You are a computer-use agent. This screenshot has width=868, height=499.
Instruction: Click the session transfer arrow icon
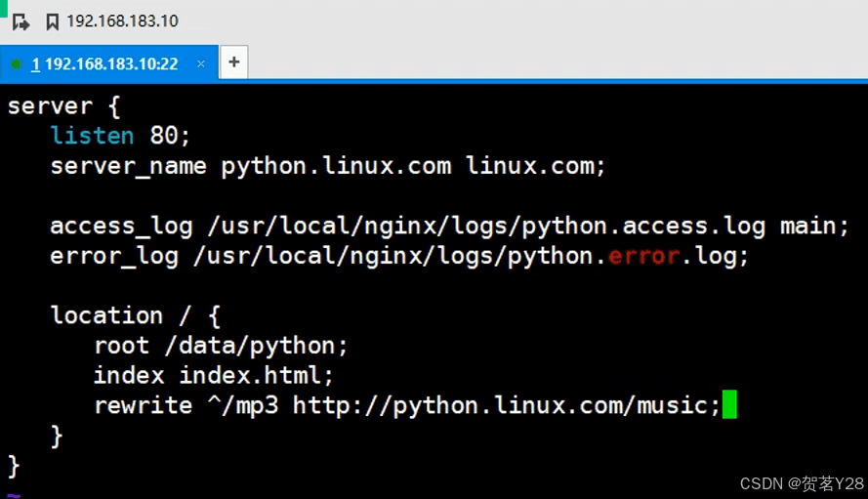pos(21,21)
